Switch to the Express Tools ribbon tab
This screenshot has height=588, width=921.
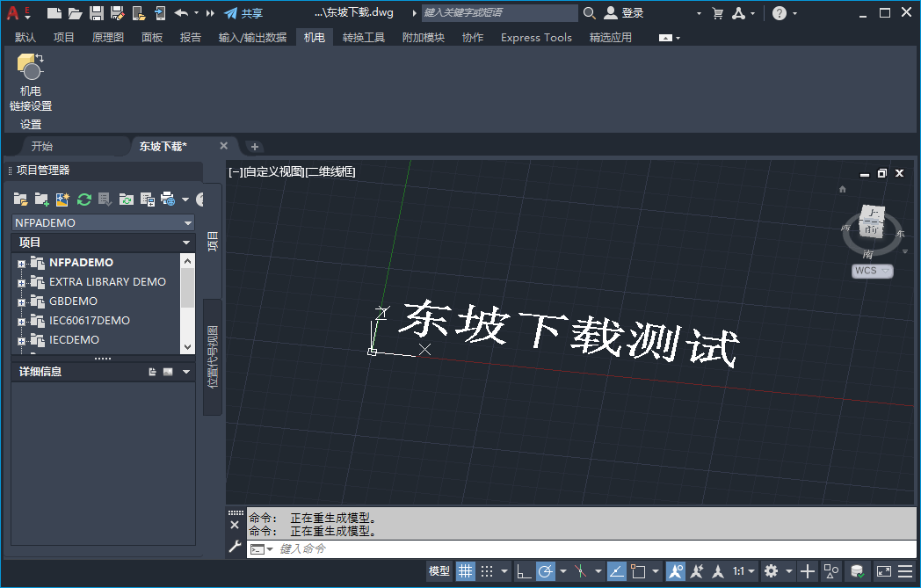coord(536,37)
